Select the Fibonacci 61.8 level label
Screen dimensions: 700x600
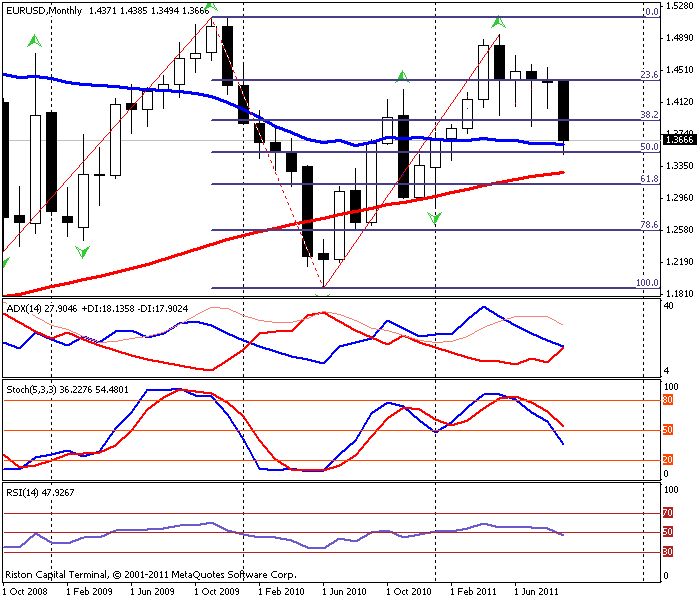pos(650,179)
